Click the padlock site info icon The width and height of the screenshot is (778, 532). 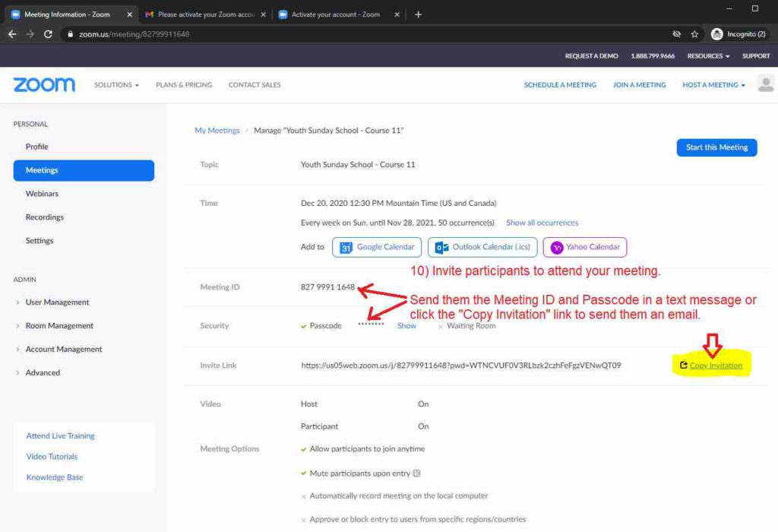tap(71, 34)
